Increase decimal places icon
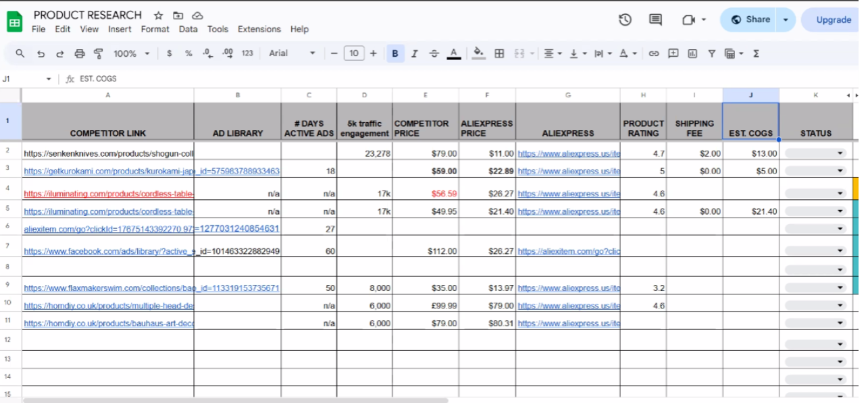The width and height of the screenshot is (868, 403). click(x=228, y=53)
